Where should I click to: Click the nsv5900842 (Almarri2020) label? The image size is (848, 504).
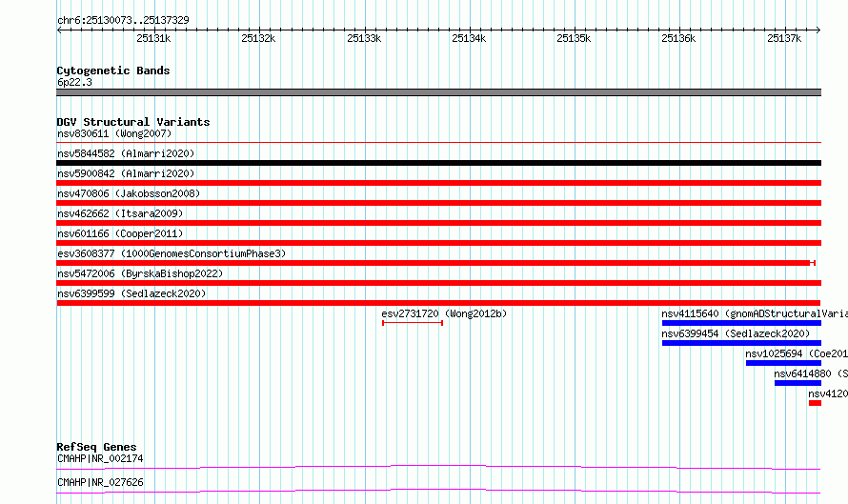(x=126, y=173)
